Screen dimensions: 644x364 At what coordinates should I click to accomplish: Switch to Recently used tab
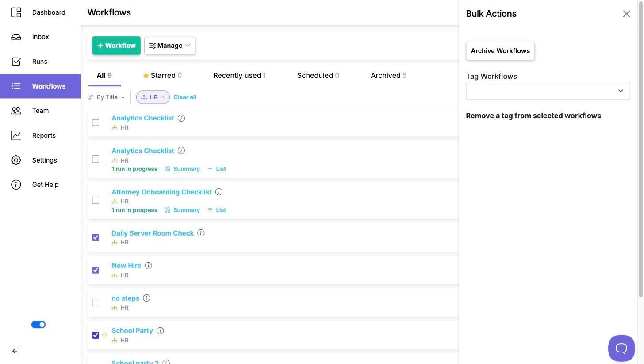[x=239, y=75]
